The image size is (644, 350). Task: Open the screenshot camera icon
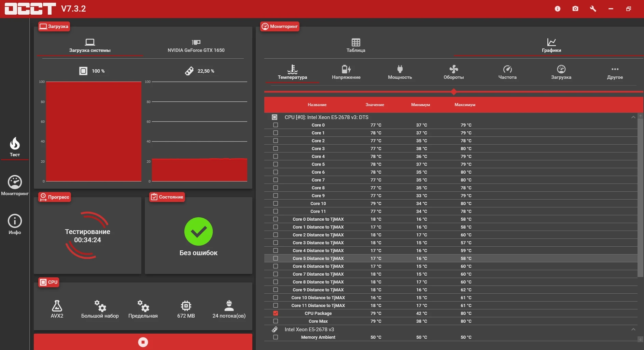(x=575, y=9)
